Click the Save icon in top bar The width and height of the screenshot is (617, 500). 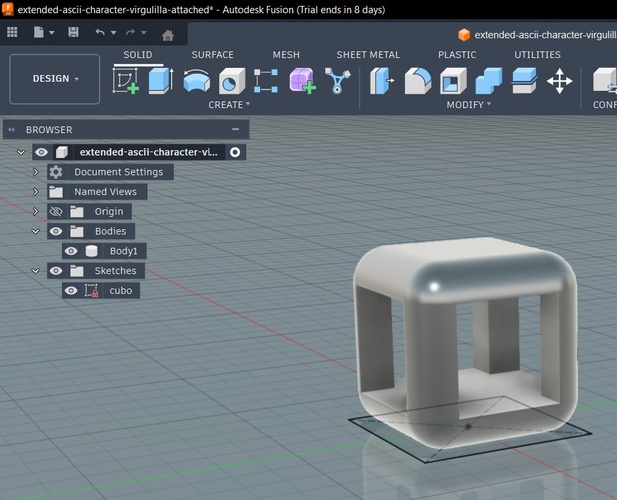point(73,33)
